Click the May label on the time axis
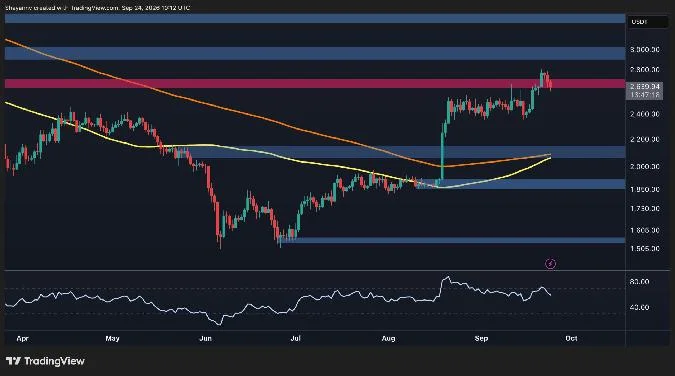Image resolution: width=675 pixels, height=376 pixels. click(x=112, y=339)
